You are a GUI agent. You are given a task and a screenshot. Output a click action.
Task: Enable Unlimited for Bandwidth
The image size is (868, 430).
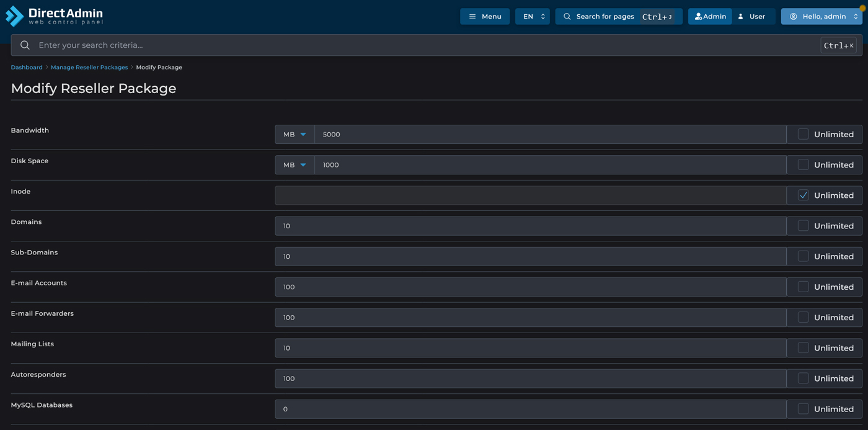click(x=803, y=134)
